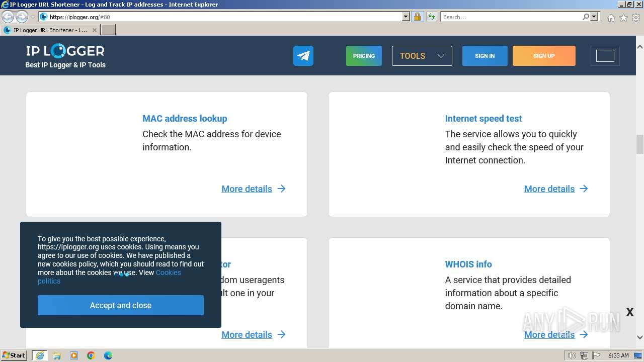Refresh the page with refresh icon
Viewport: 644px width, 362px height.
click(x=432, y=17)
